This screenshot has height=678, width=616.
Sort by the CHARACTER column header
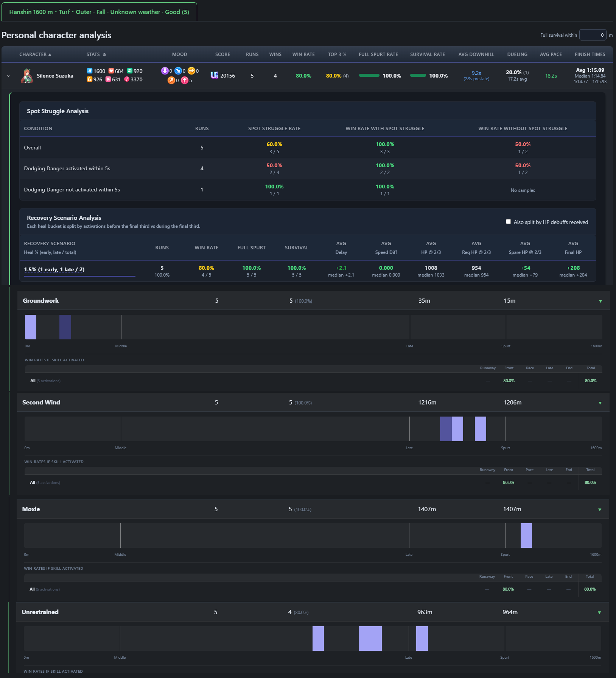coord(35,54)
